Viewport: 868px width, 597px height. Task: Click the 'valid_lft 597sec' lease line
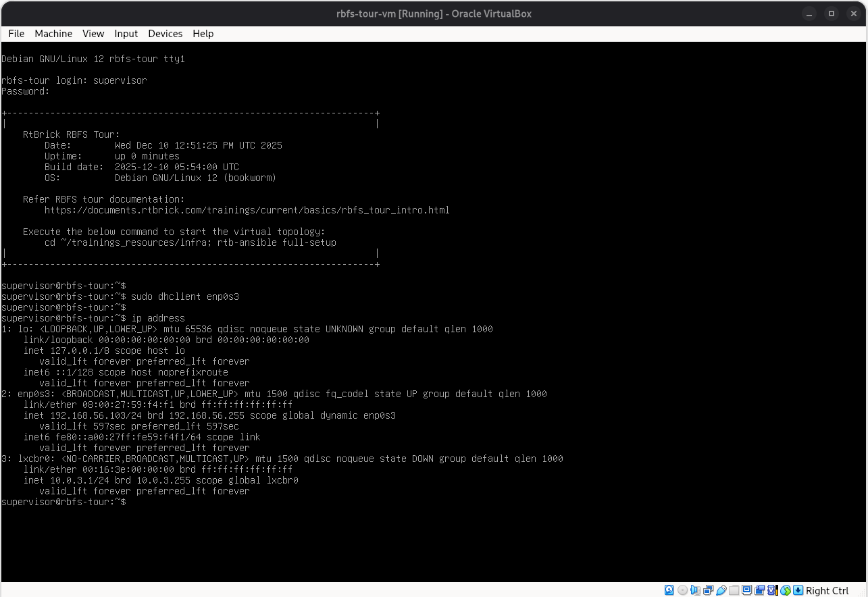139,426
